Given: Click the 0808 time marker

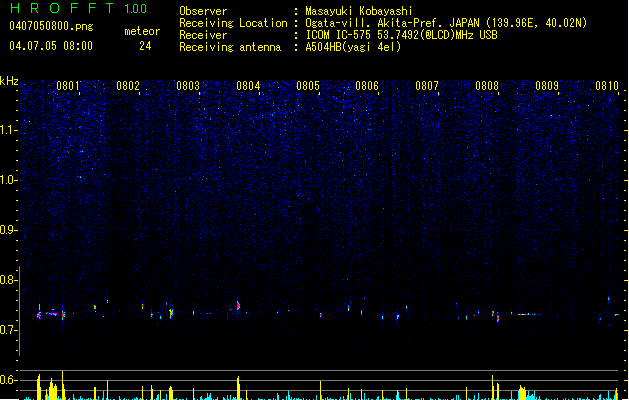Looking at the screenshot, I should pos(487,86).
